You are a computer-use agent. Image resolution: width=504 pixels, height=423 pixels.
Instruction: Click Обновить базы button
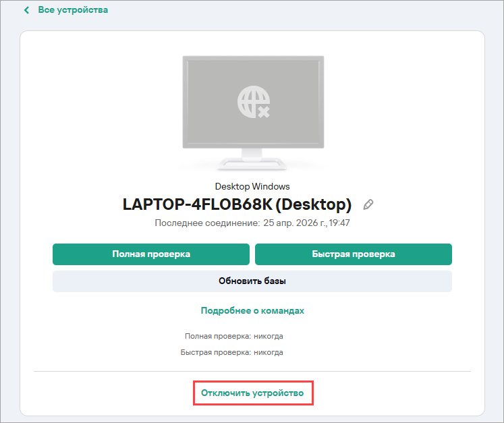coord(252,281)
